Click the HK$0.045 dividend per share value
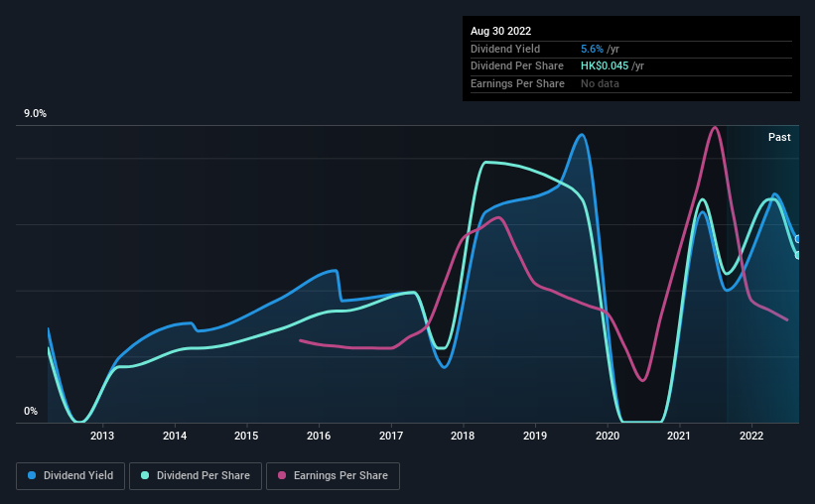Image resolution: width=815 pixels, height=504 pixels. (605, 66)
